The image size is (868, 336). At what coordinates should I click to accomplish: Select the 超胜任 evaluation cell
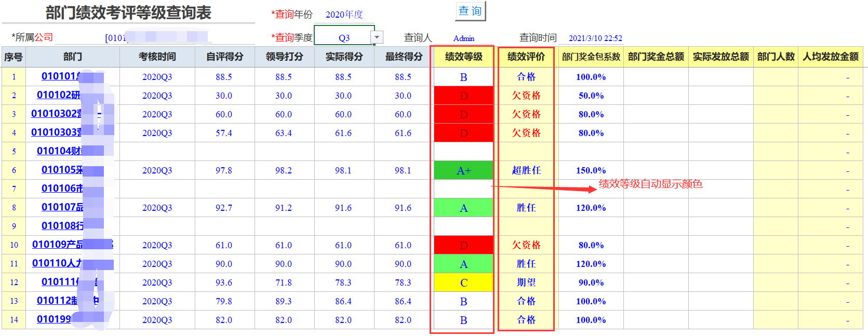coord(526,170)
